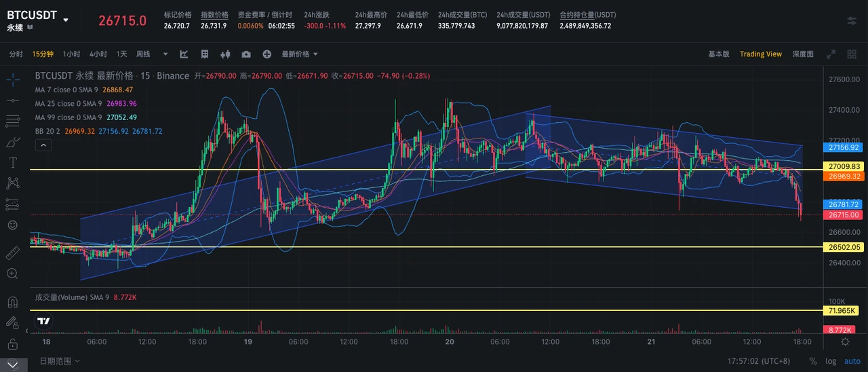Pick the brush drawing tool
The width and height of the screenshot is (868, 372).
point(12,142)
